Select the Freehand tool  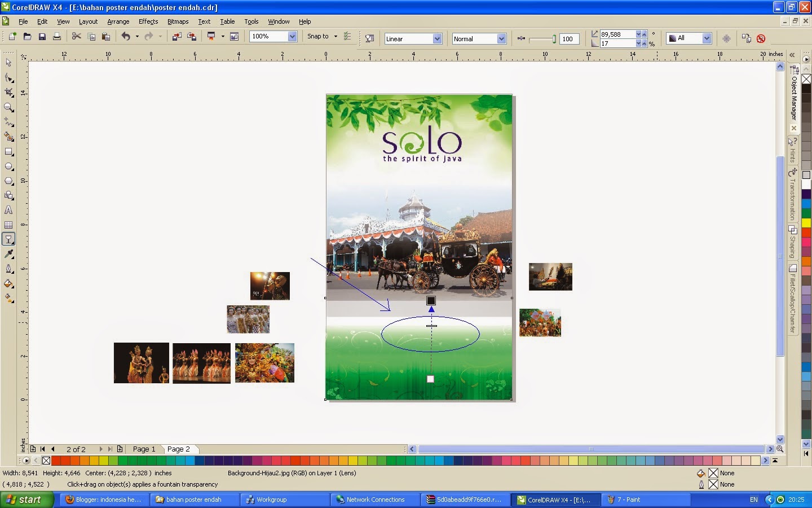click(x=8, y=121)
